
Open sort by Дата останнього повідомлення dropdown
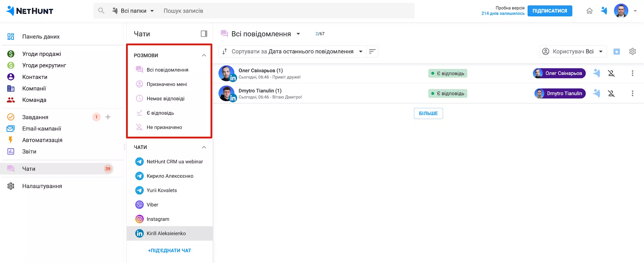click(292, 51)
